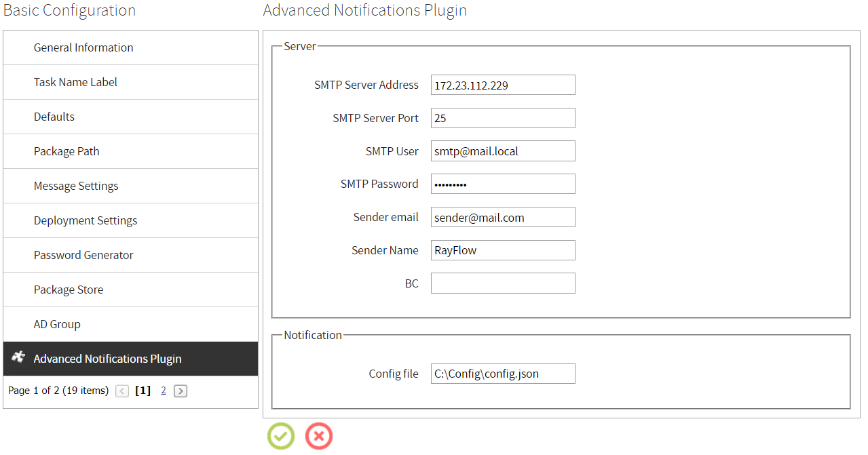868x455 pixels.
Task: Cancel changes with the red X icon
Action: point(318,436)
